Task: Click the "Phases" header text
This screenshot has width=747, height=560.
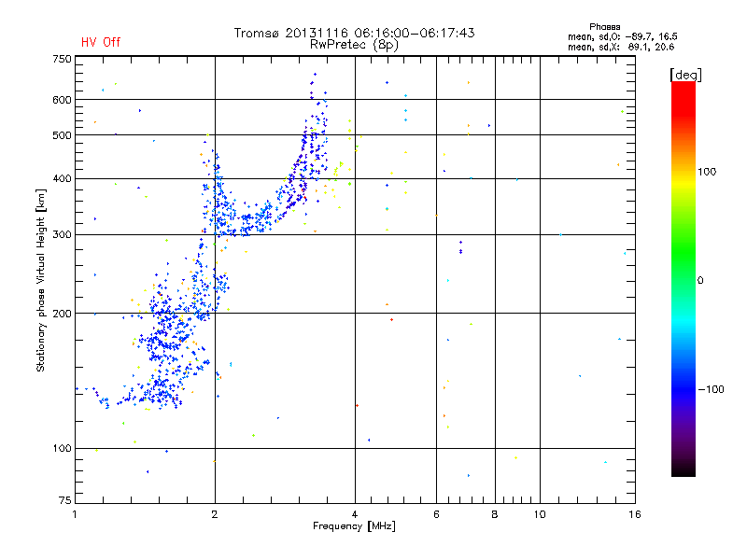Action: pyautogui.click(x=604, y=27)
